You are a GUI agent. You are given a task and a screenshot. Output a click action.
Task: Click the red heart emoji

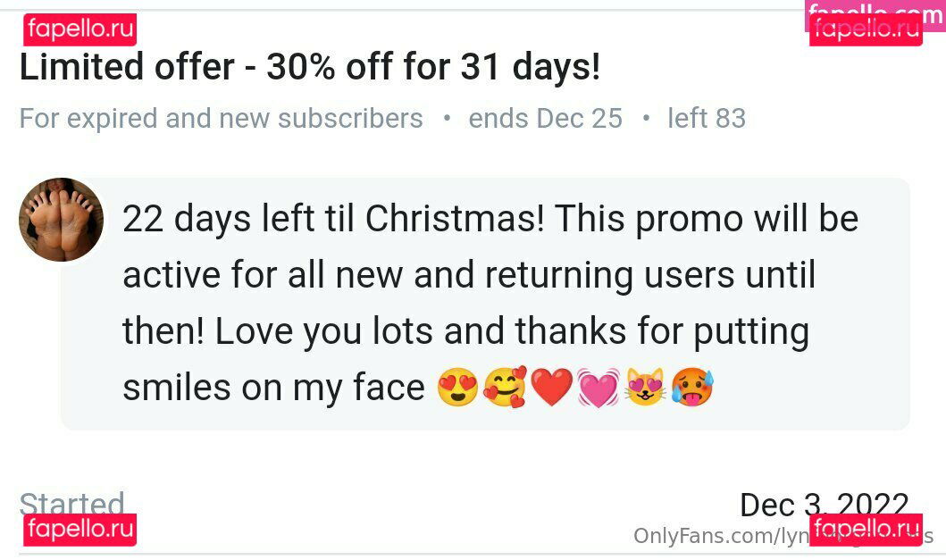[551, 388]
